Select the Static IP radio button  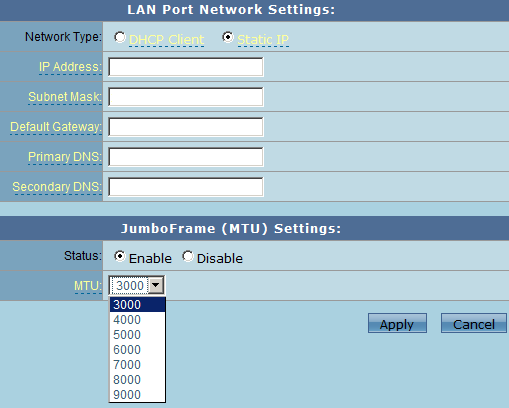pyautogui.click(x=228, y=37)
